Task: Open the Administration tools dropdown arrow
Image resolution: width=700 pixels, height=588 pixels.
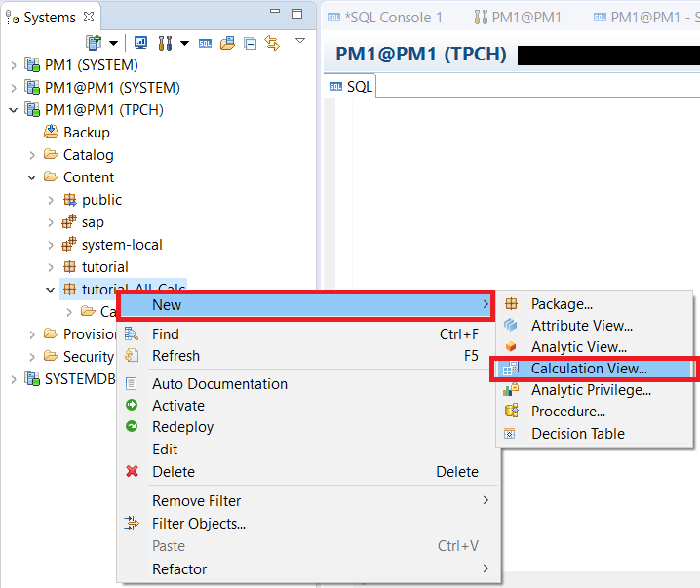Action: click(184, 43)
